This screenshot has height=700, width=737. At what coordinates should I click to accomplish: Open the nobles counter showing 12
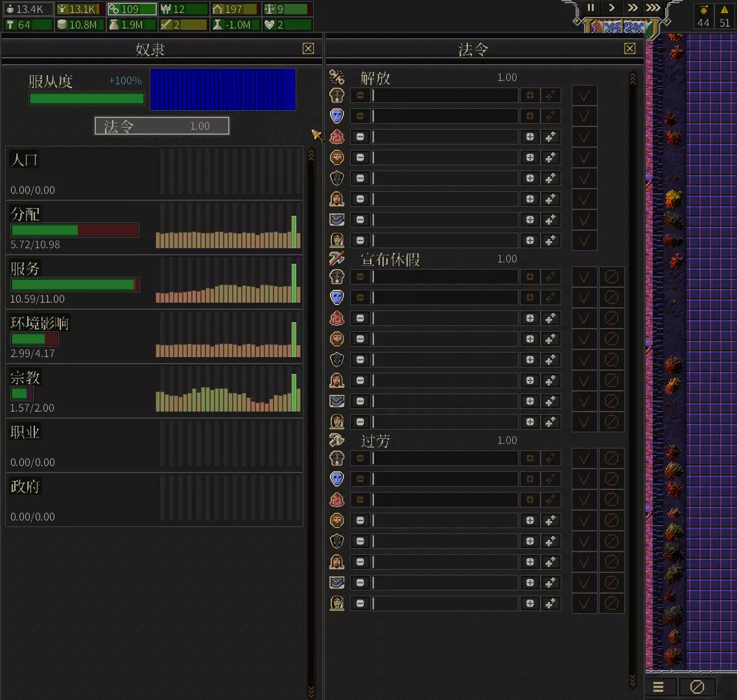pos(183,9)
